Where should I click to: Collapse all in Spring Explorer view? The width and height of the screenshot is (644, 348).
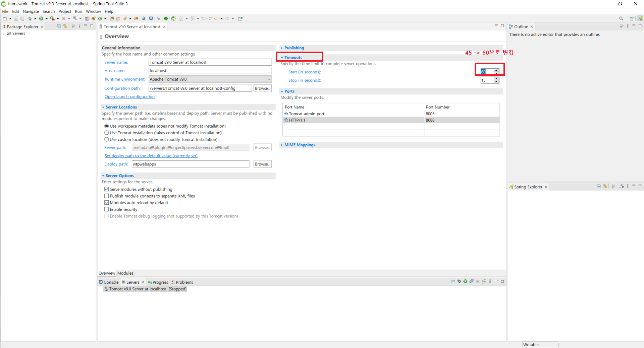[x=599, y=186]
